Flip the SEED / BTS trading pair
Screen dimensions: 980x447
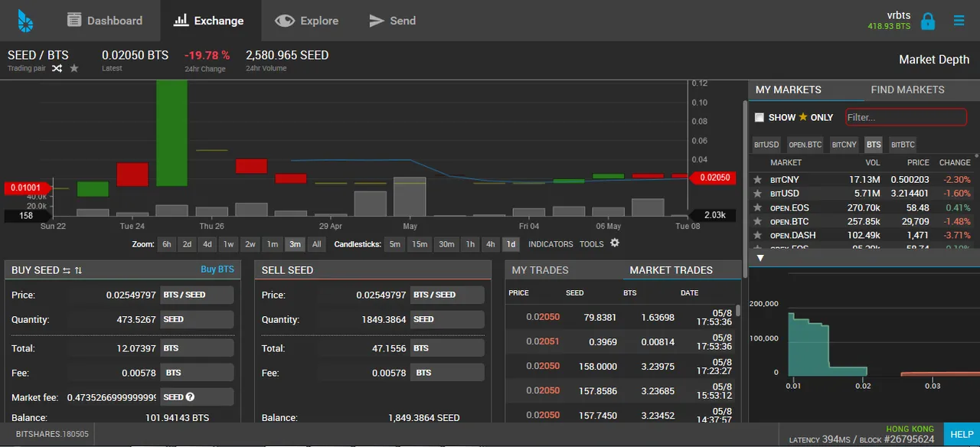[57, 68]
